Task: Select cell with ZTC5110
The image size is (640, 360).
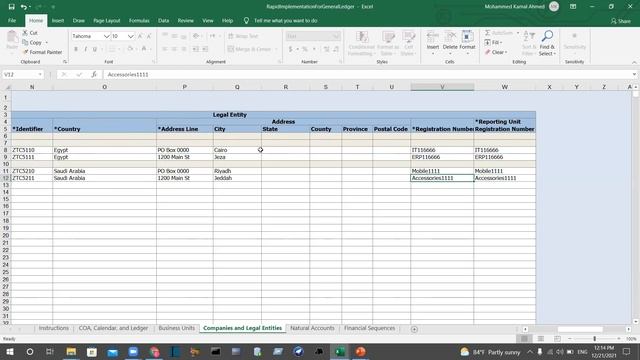Action: pos(32,150)
